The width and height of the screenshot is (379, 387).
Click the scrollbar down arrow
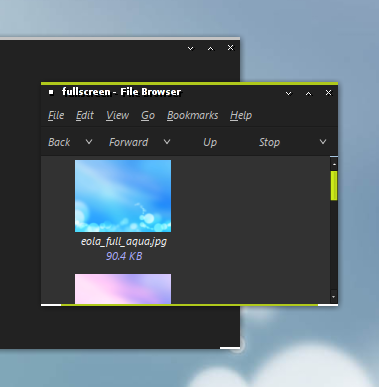[334, 296]
